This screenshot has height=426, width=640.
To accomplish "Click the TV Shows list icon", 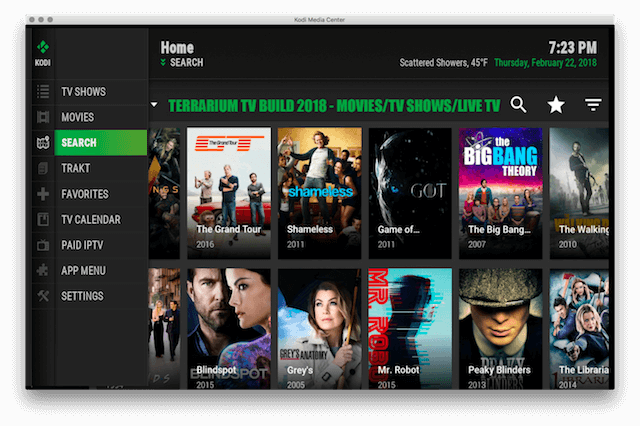I will pyautogui.click(x=43, y=91).
